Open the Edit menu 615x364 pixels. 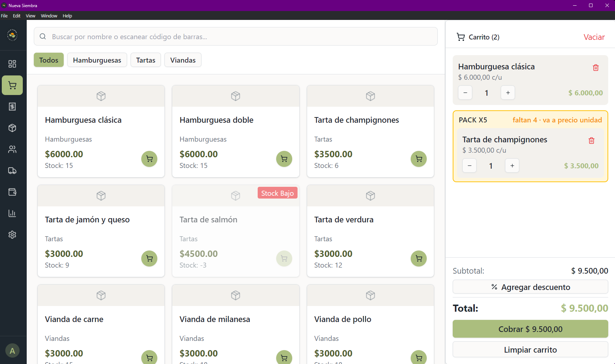[17, 16]
